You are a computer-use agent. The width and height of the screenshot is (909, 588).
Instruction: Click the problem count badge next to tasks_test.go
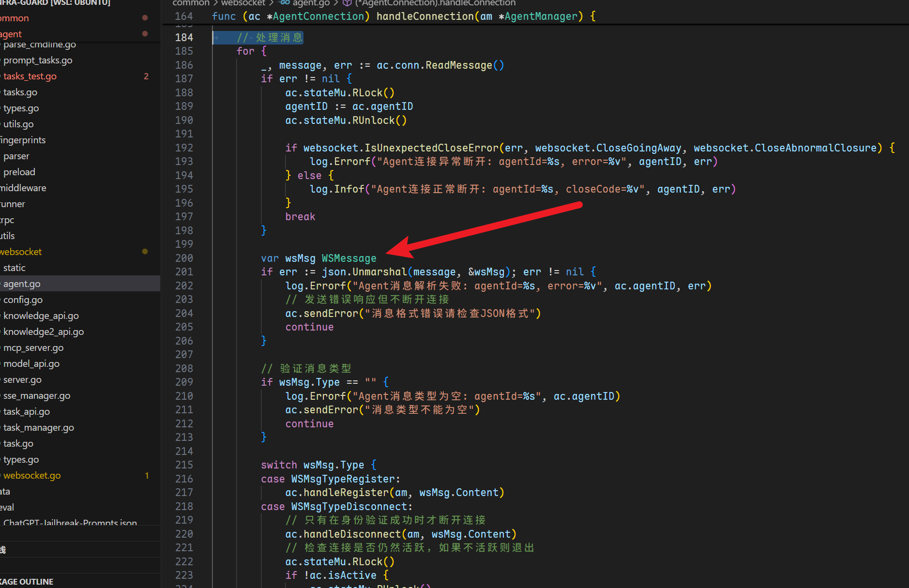point(146,76)
